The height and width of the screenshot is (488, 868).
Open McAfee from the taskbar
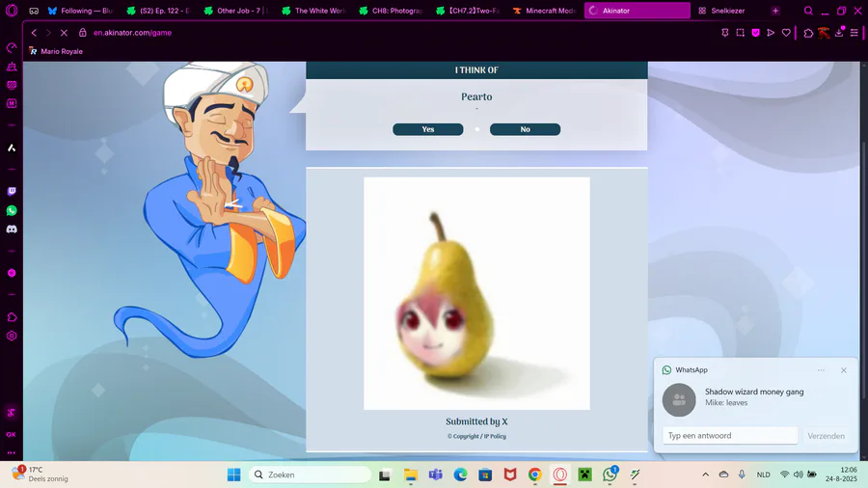[x=510, y=474]
